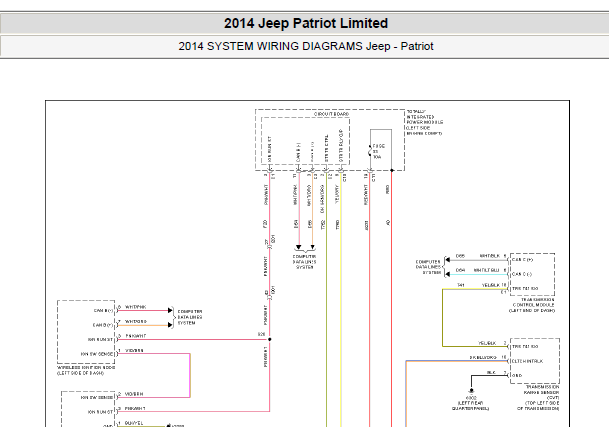Click the 'TRANSMISSION CONTROL MODULE' caption
Viewport: 609px width, 427px height.
click(532, 305)
